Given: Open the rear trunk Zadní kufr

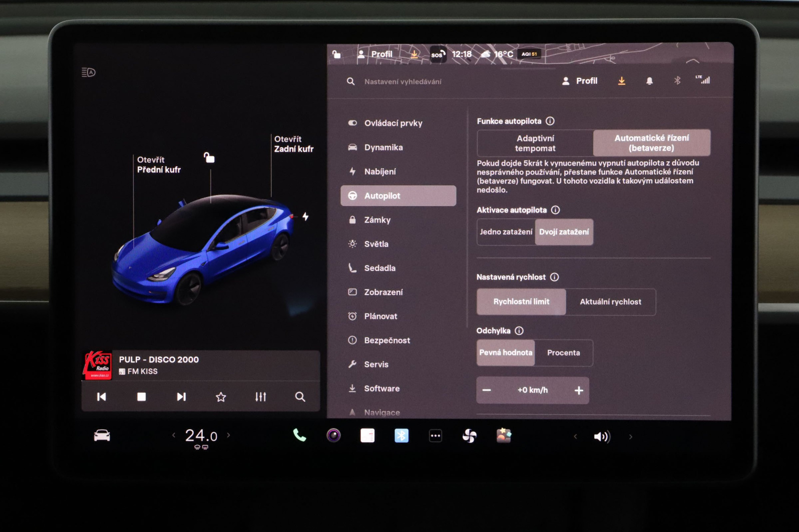Looking at the screenshot, I should [x=294, y=144].
